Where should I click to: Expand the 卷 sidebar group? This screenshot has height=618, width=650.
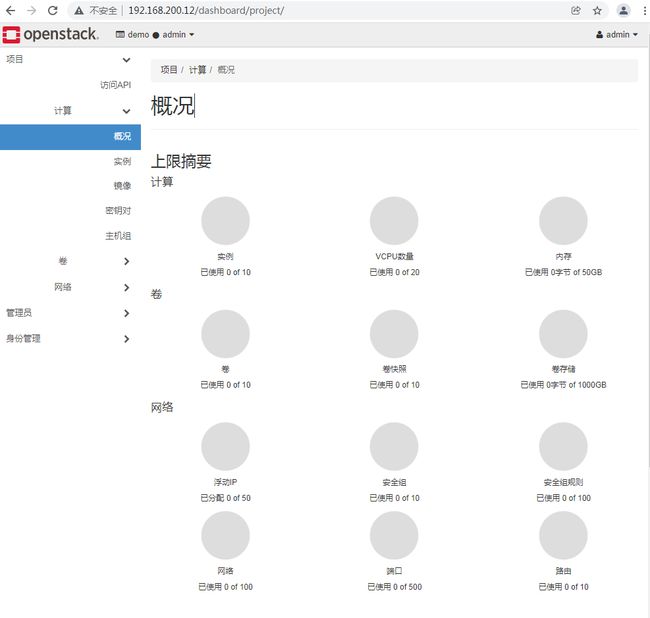(70, 261)
